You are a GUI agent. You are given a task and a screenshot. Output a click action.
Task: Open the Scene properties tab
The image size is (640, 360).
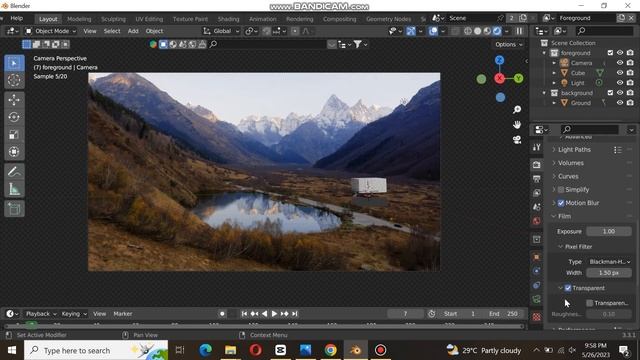click(537, 207)
